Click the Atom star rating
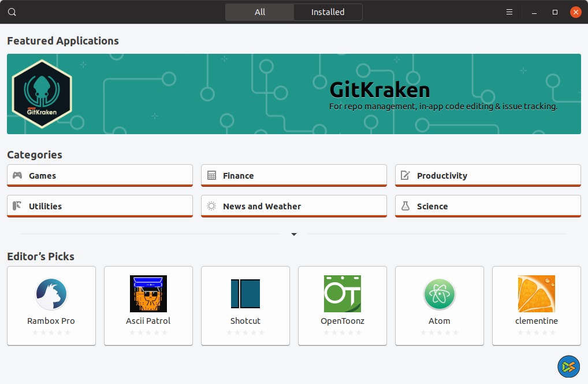Screen dimensions: 588x384 439,332
